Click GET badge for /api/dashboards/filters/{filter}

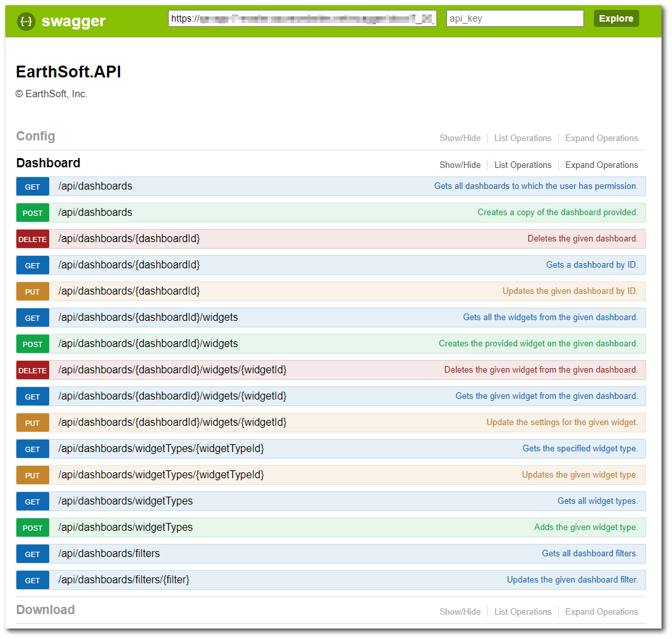(x=33, y=581)
